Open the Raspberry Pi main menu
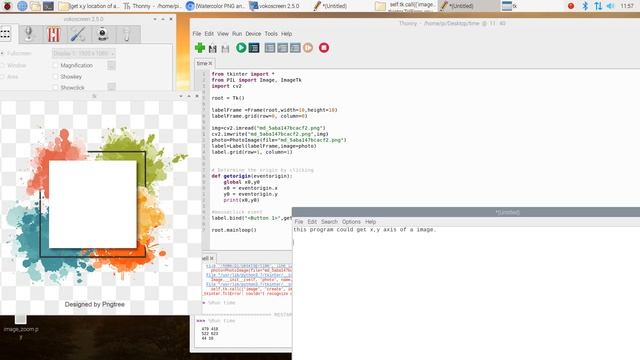This screenshot has width=640, height=360. click(x=7, y=6)
